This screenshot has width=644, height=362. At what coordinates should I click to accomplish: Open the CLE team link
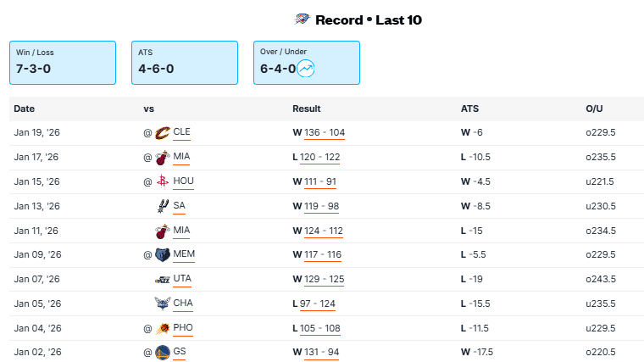coord(182,132)
